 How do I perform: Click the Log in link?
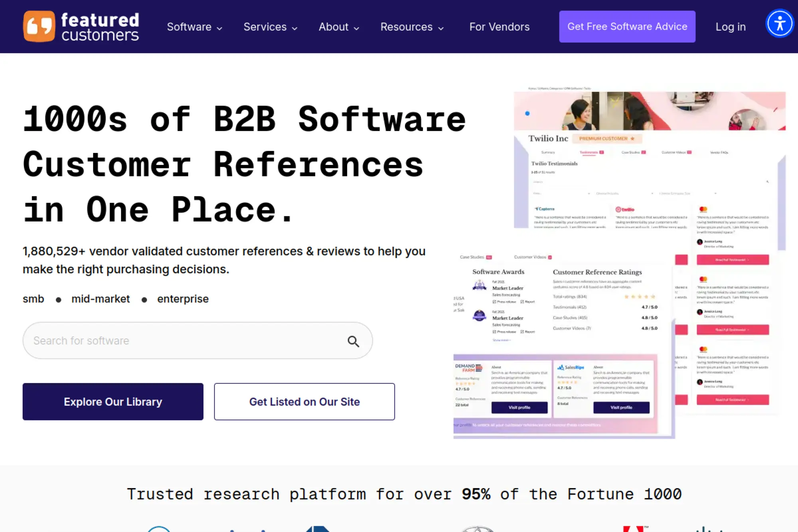(730, 27)
